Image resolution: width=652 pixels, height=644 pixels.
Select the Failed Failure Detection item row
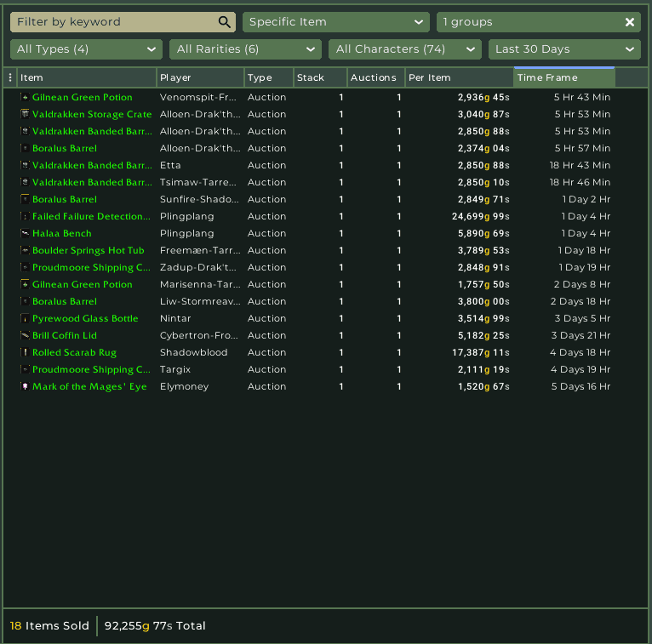91,216
